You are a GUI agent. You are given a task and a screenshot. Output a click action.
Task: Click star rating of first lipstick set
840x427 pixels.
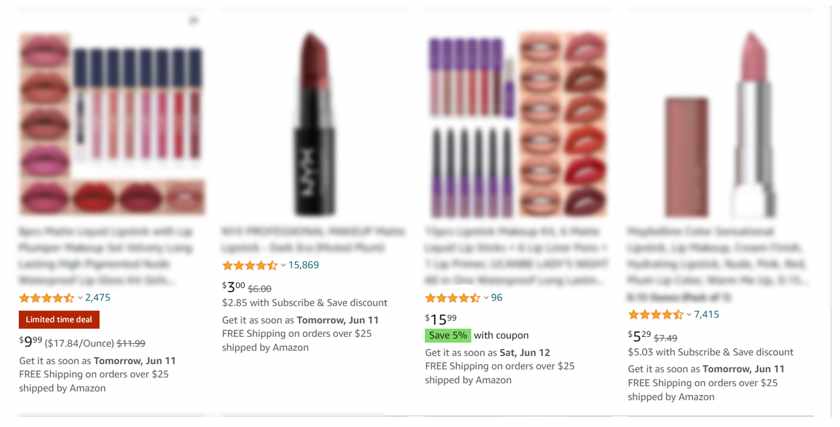47,298
